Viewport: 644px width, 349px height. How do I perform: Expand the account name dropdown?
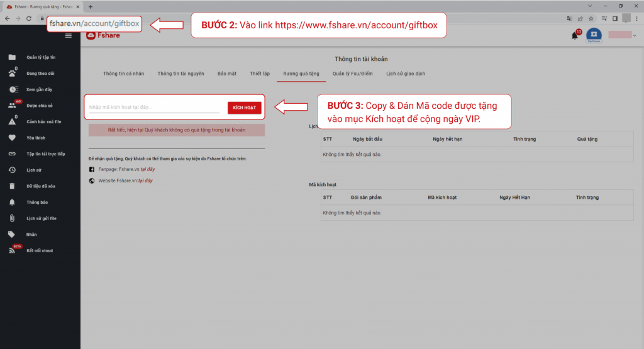tap(635, 36)
